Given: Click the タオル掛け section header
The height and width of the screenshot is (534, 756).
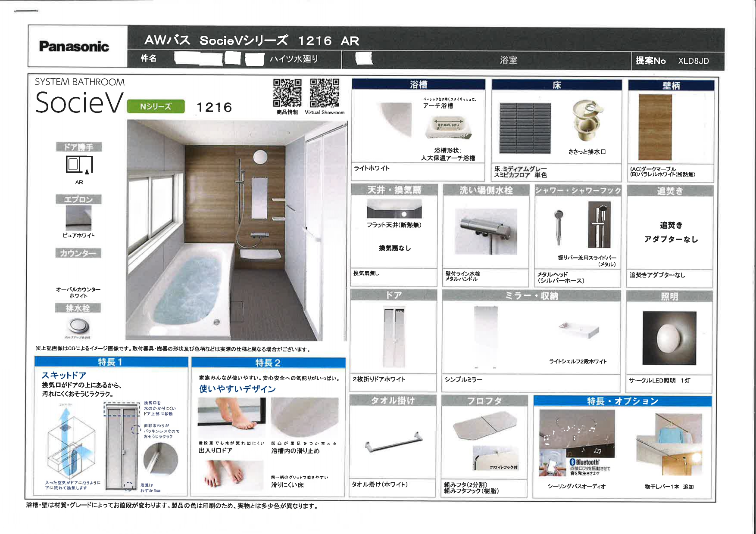Looking at the screenshot, I should 393,400.
